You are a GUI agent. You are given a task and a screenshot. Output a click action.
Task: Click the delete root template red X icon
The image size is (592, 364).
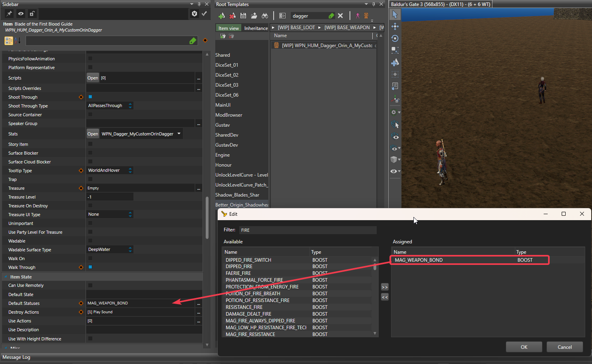232,16
